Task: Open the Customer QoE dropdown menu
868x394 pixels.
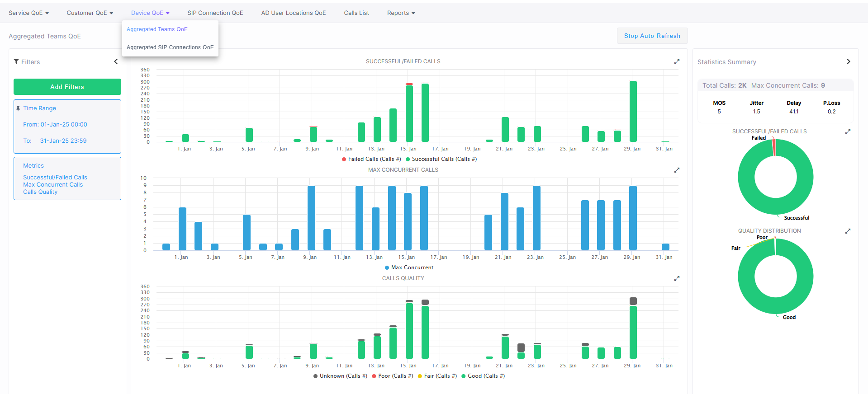Action: [x=90, y=13]
